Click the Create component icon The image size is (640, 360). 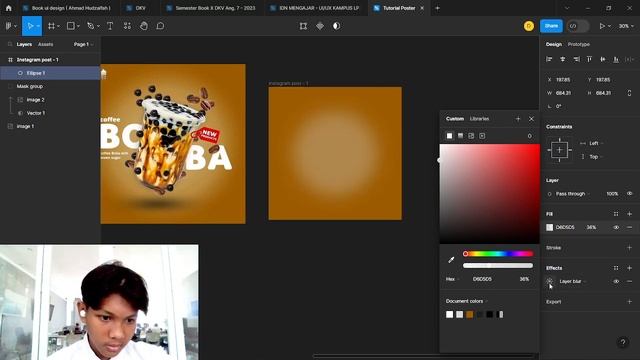point(320,26)
